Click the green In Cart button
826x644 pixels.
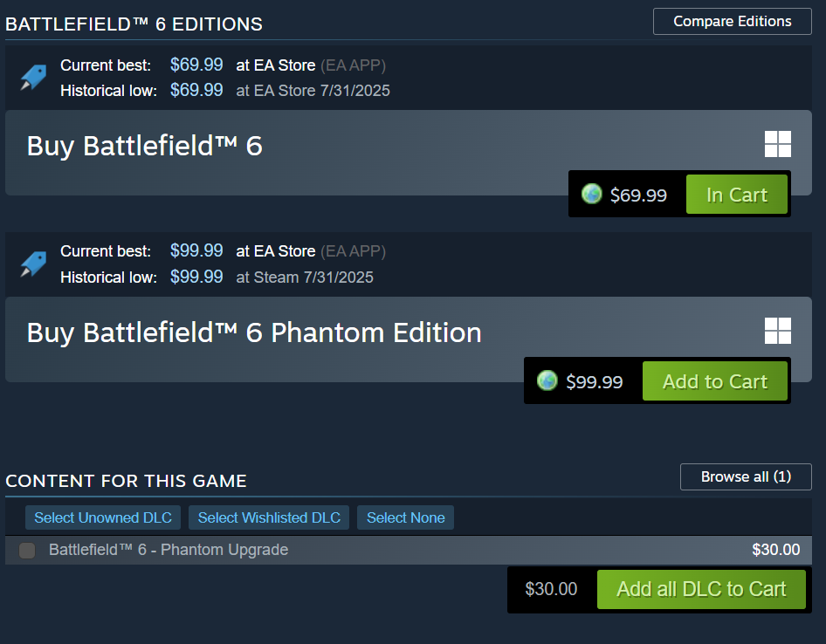(x=736, y=195)
